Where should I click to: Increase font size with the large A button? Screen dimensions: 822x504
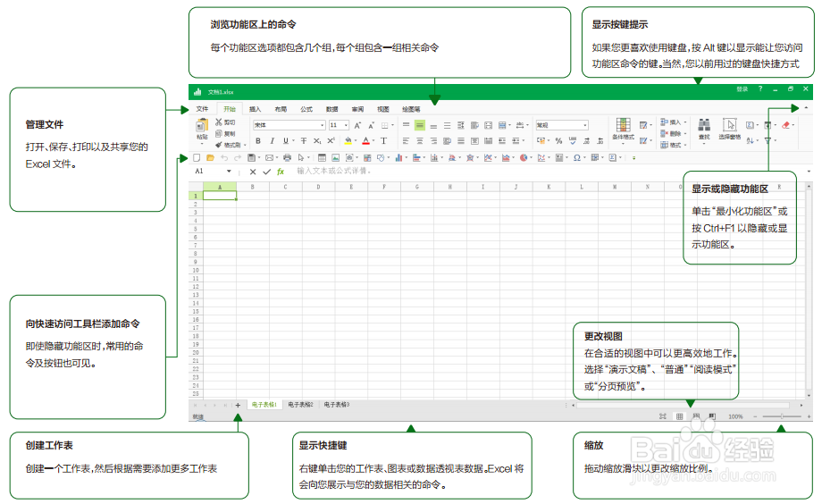pyautogui.click(x=357, y=125)
